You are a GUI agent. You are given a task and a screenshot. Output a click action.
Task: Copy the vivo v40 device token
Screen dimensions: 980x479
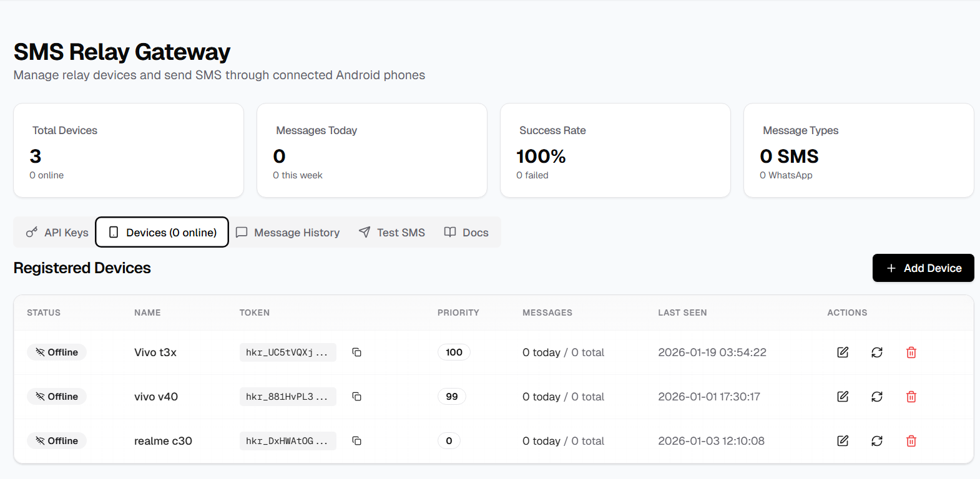[356, 397]
